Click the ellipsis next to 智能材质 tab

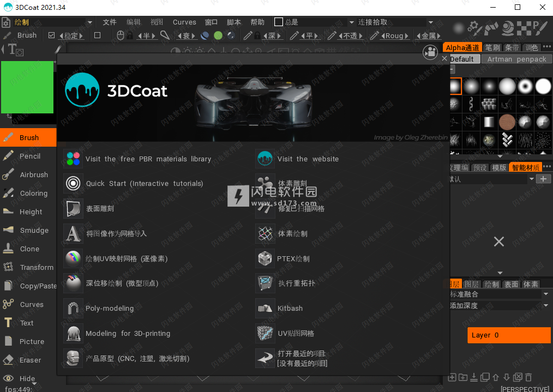point(546,167)
